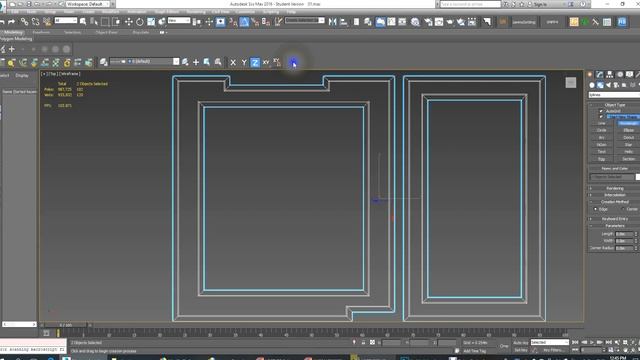This screenshot has width=640, height=360.
Task: Activate the Select Object tool
Action: pyautogui.click(x=83, y=22)
